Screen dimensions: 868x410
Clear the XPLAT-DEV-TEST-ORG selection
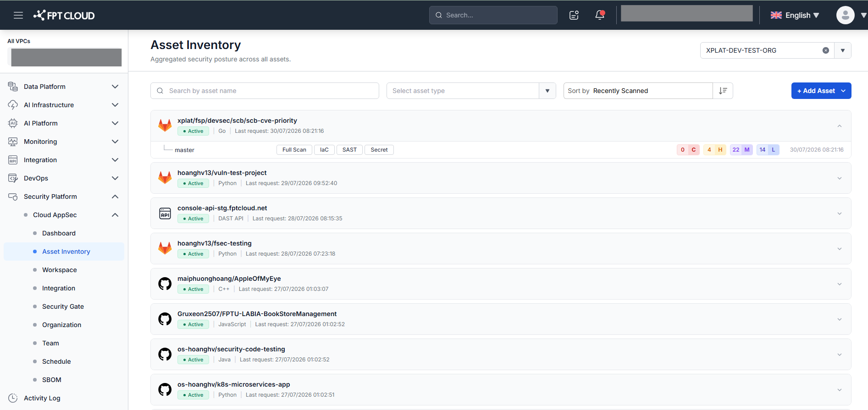pyautogui.click(x=826, y=50)
